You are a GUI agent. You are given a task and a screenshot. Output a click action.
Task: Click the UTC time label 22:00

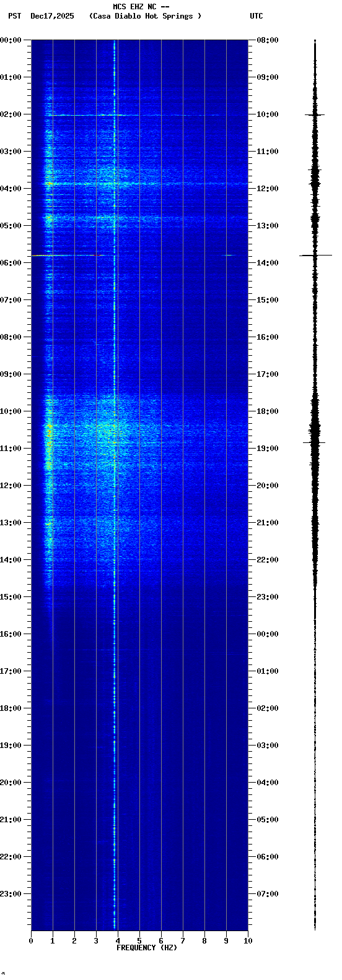point(268,560)
